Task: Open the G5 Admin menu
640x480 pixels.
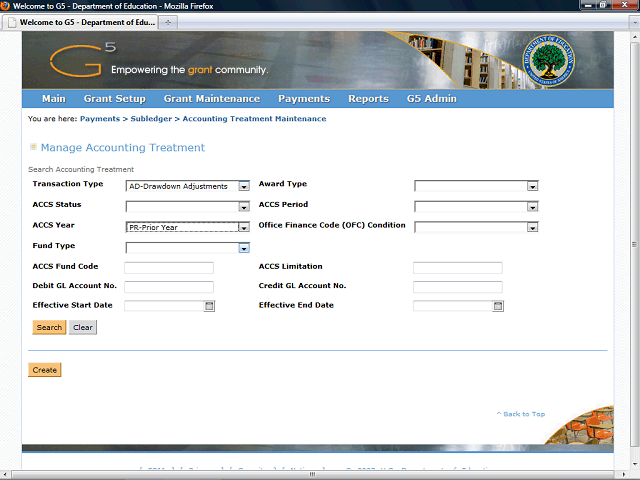Action: (x=432, y=99)
